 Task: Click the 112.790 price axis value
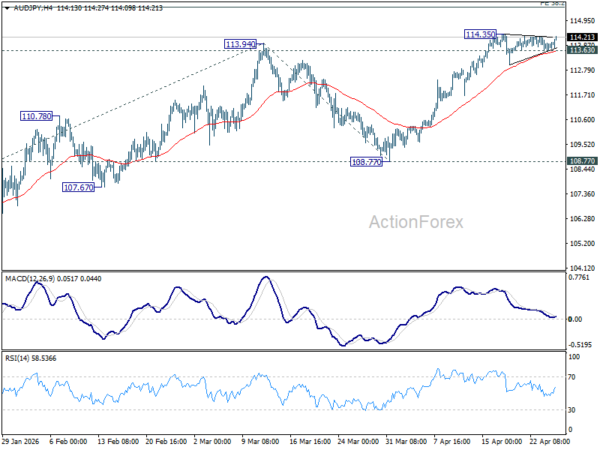point(582,70)
